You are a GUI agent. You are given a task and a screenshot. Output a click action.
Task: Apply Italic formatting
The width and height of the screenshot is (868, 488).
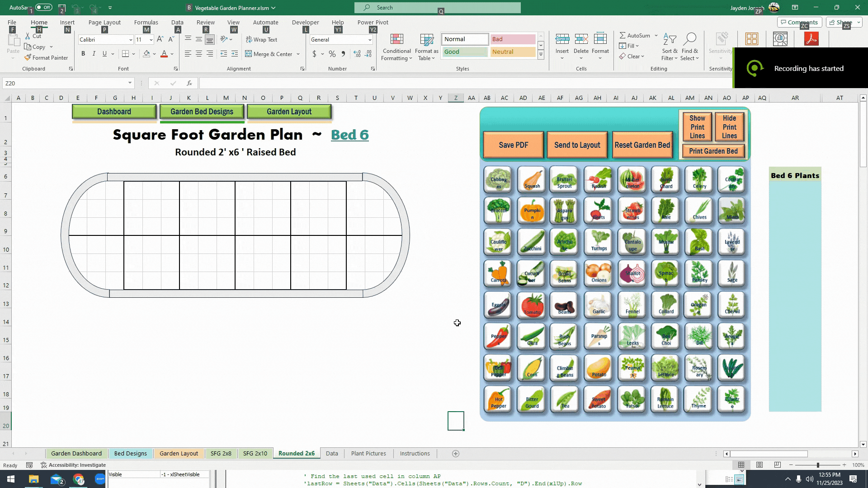(x=94, y=54)
